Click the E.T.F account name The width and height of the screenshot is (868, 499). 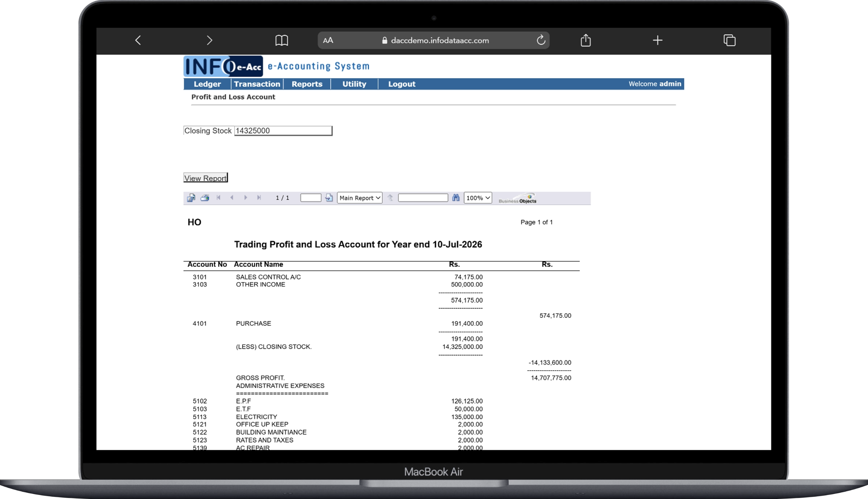click(x=243, y=409)
